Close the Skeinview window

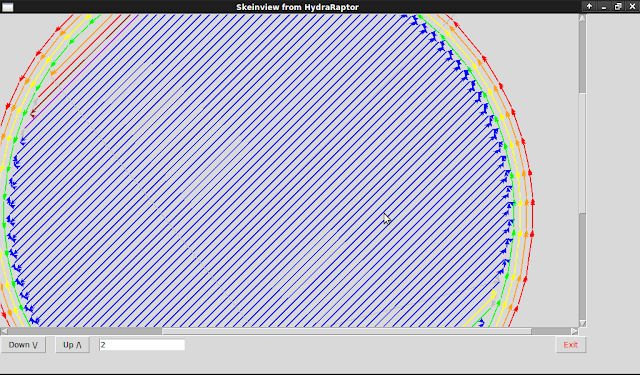pos(632,7)
